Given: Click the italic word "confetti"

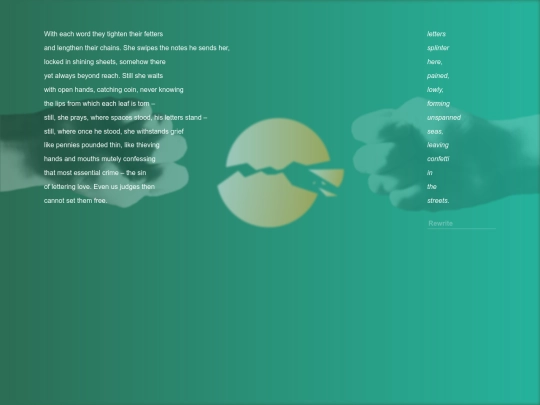Looking at the screenshot, I should coord(438,159).
